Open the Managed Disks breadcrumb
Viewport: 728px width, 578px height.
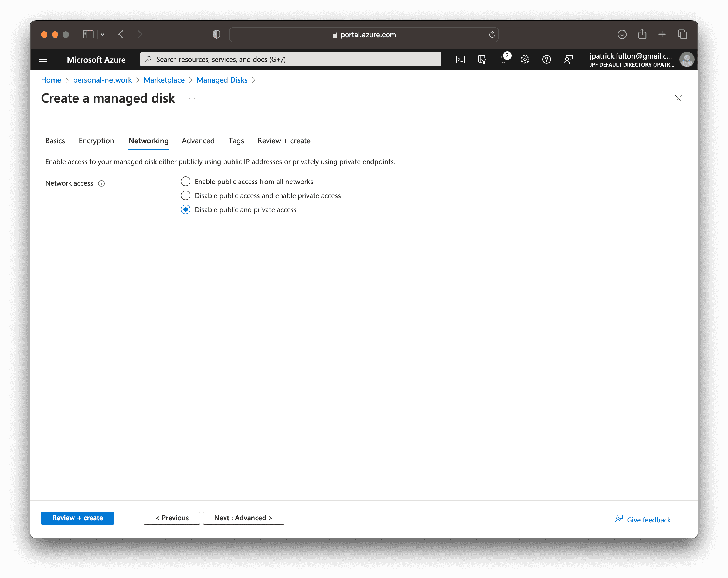(x=222, y=80)
